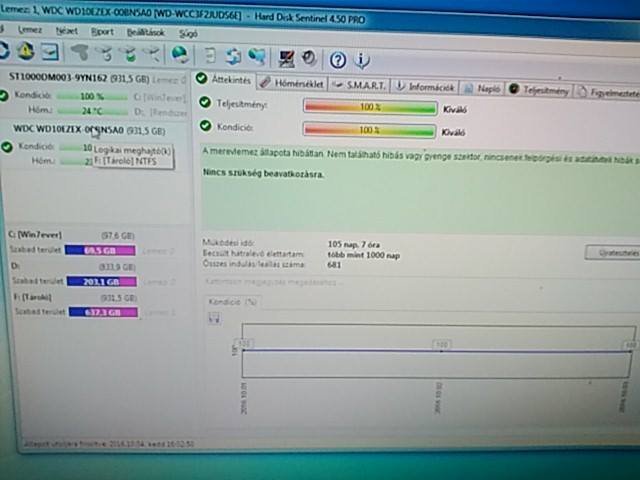Click the disk panel toolbar icon
This screenshot has height=480, width=640.
point(50,52)
